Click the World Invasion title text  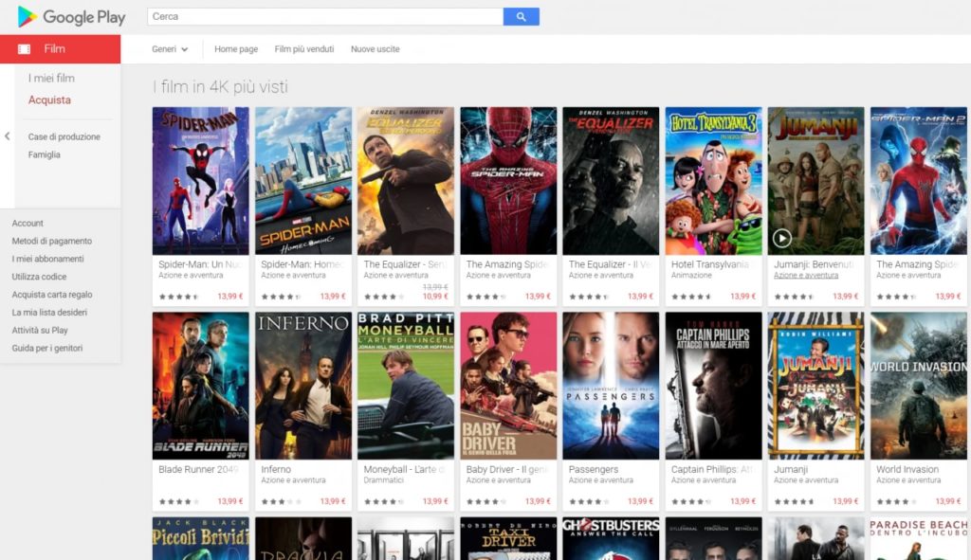tap(907, 470)
